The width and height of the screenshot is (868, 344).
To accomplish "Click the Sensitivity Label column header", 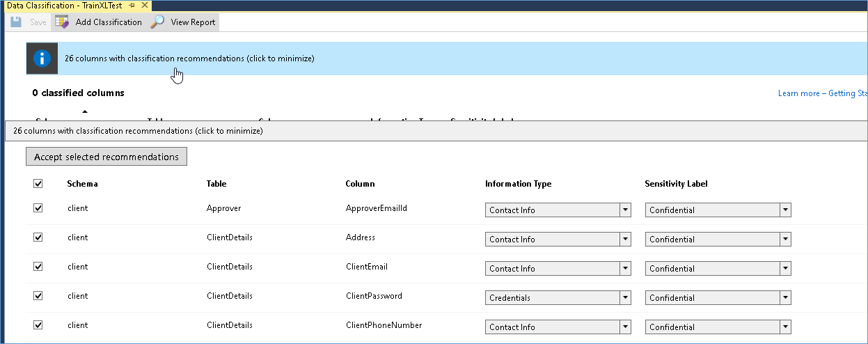I will (677, 184).
